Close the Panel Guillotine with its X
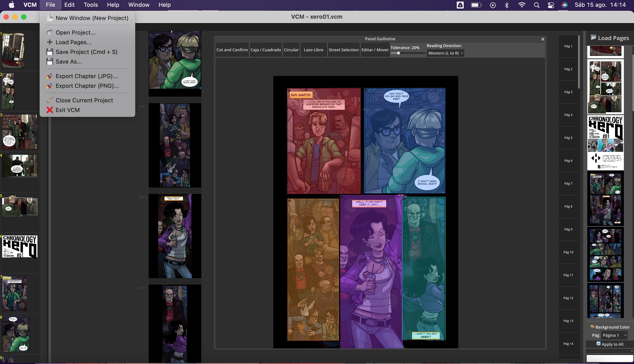This screenshot has height=364, width=634. (x=543, y=39)
